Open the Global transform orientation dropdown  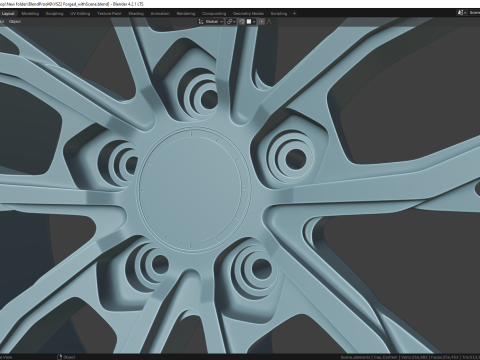pyautogui.click(x=211, y=22)
